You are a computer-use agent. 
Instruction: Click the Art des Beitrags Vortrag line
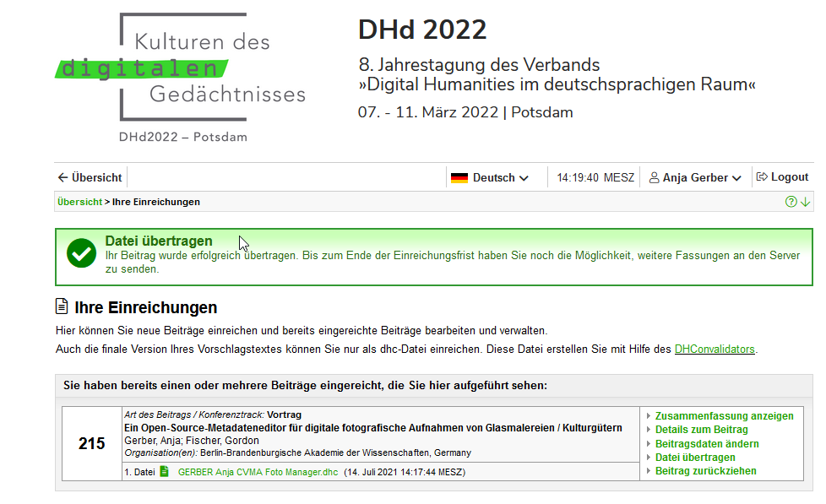[213, 415]
